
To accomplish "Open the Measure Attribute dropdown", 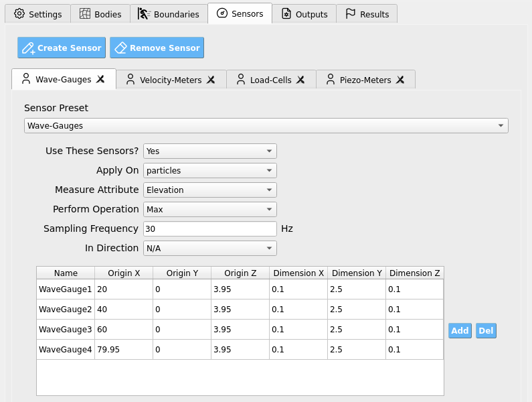I will 209,190.
